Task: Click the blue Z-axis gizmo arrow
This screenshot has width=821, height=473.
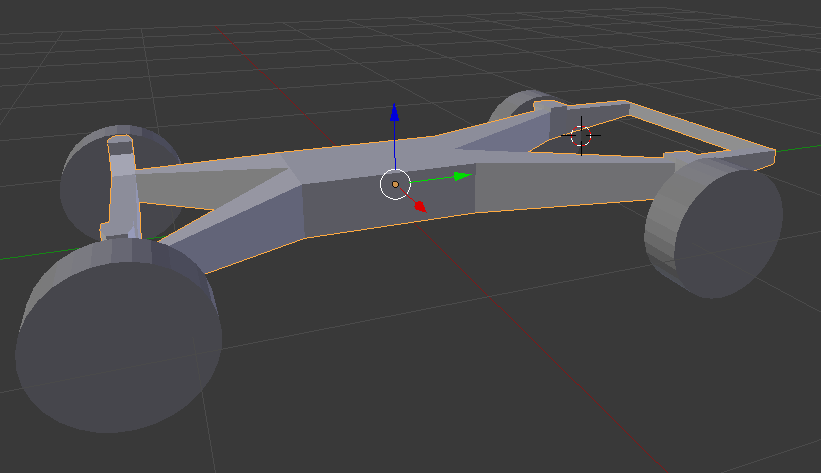Action: (x=394, y=113)
